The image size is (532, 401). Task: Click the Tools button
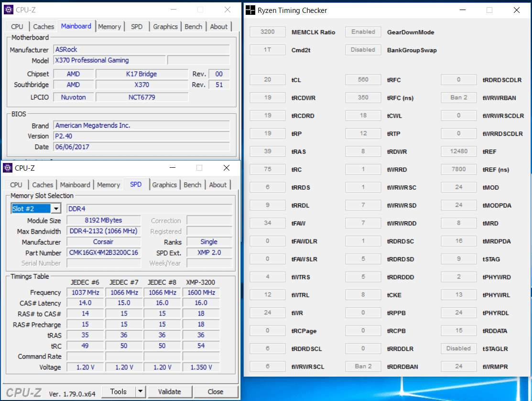pyautogui.click(x=119, y=391)
